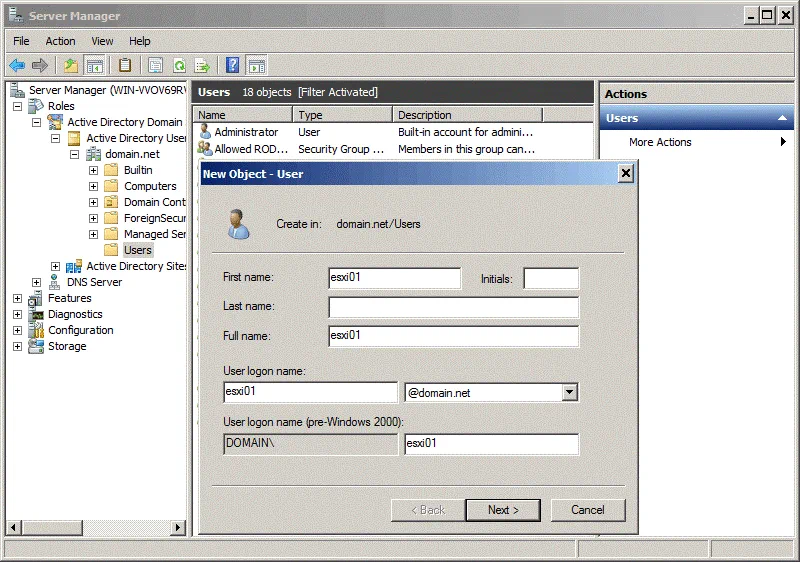Click the Back arrow toolbar icon
800x562 pixels.
17,66
